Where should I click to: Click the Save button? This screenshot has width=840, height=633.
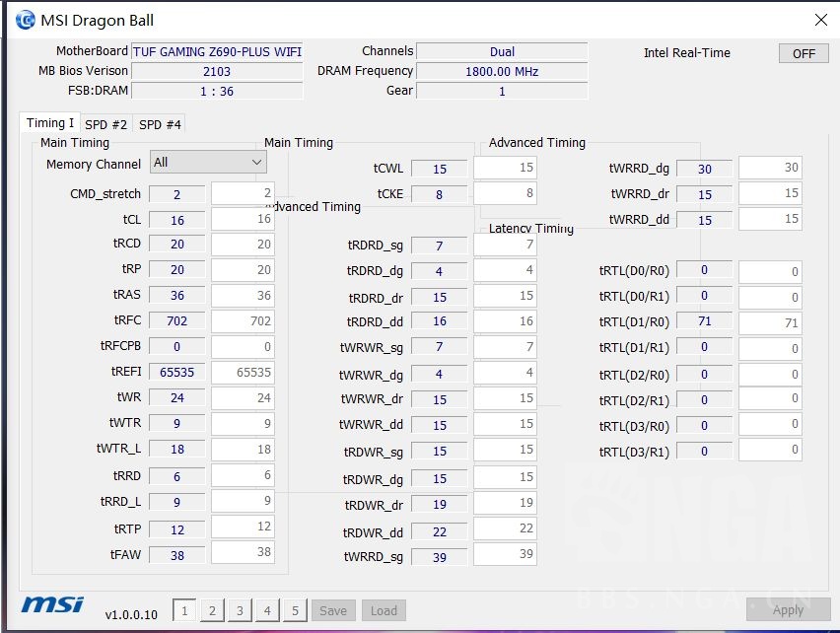333,610
